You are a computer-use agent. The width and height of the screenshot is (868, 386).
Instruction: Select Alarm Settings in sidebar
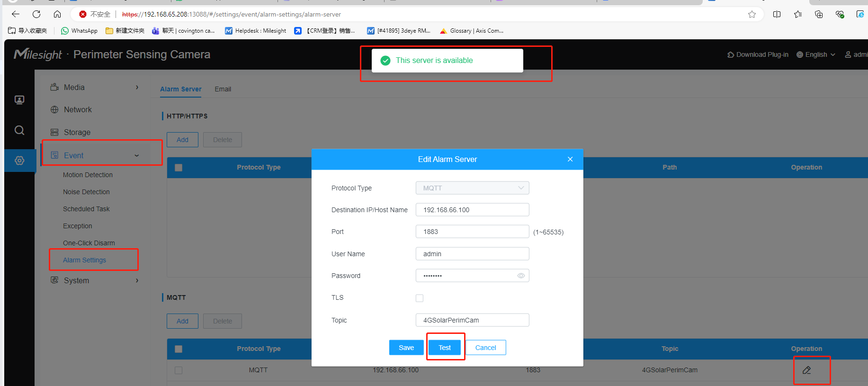84,260
